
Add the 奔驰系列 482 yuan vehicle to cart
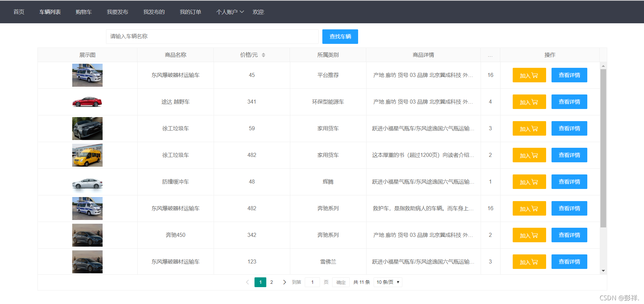[529, 209]
